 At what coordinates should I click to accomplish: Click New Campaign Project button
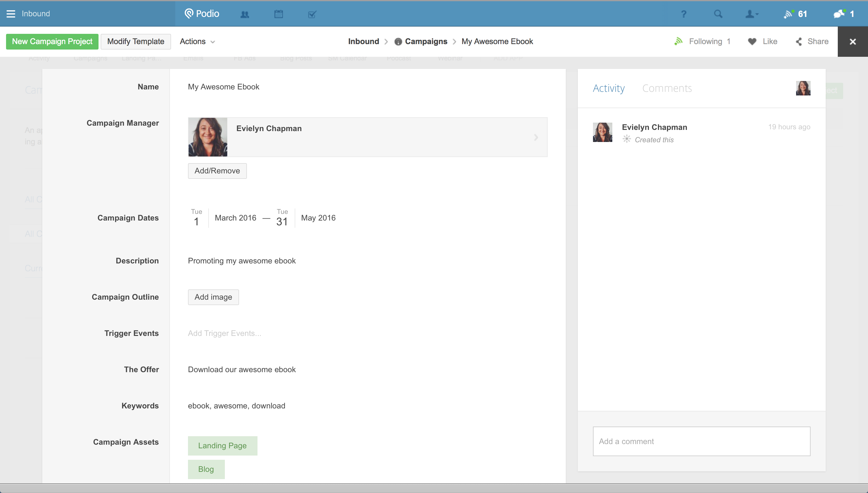click(x=52, y=41)
